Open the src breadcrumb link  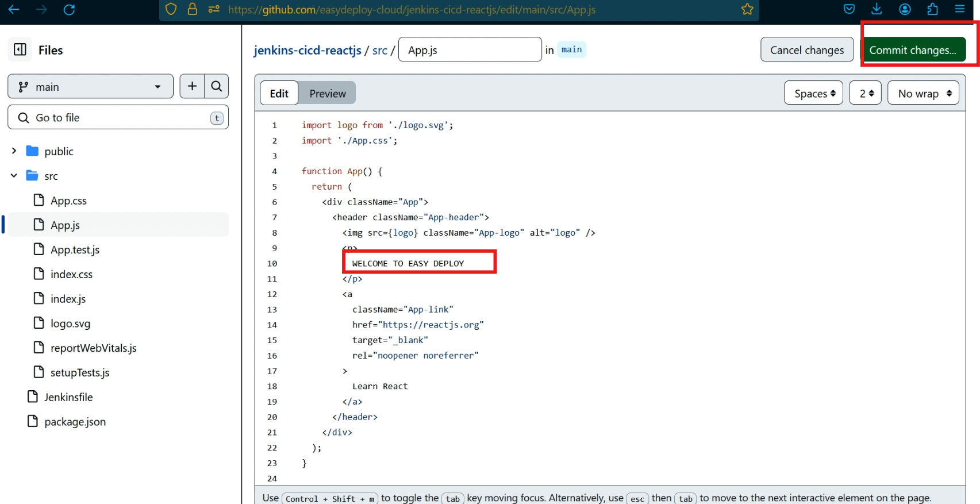380,51
